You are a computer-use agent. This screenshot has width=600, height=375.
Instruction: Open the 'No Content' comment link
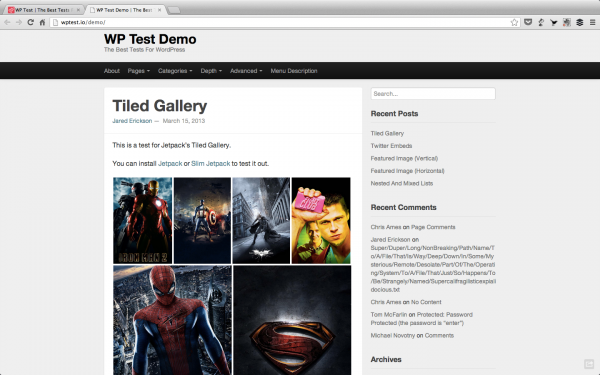pos(426,302)
